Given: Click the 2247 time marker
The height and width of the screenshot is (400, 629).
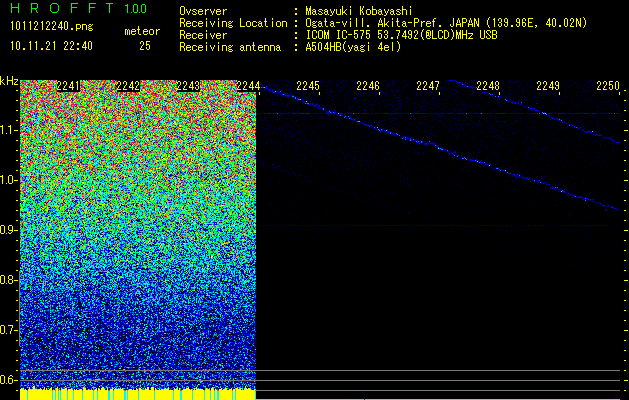Looking at the screenshot, I should (428, 86).
